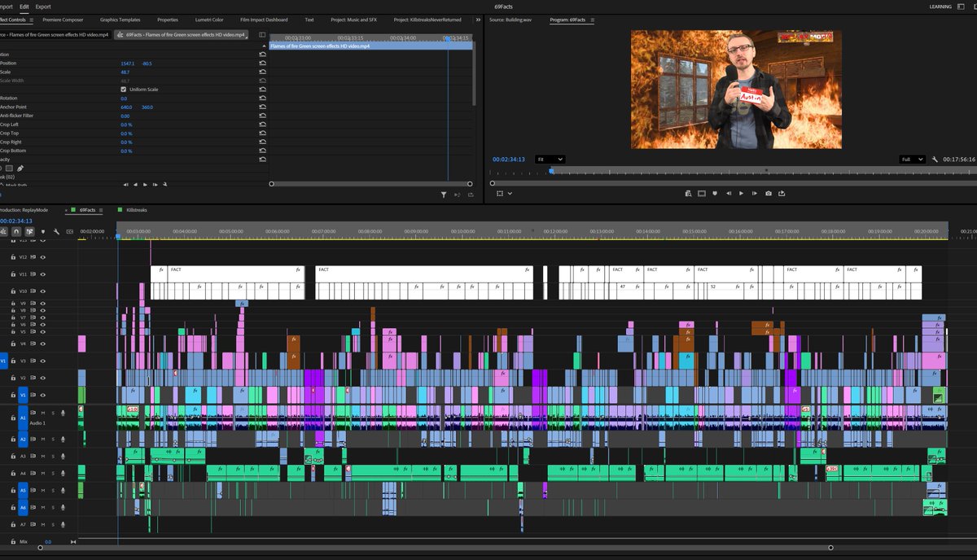Toggle the show/hide timeline view icon in Effect Controls
The image size is (977, 560).
262,35
